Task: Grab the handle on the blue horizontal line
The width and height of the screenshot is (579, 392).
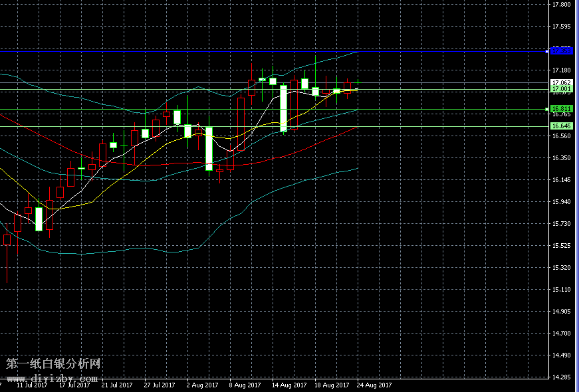Action: click(546, 50)
